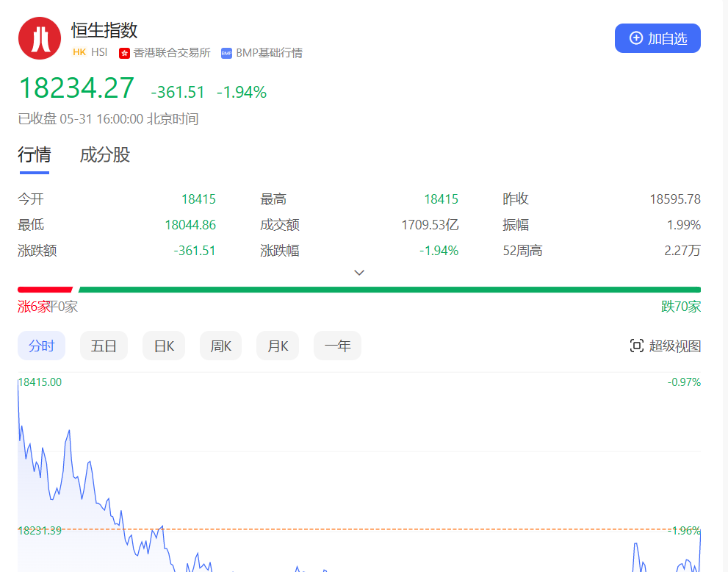Select the 日K chart period

(164, 346)
